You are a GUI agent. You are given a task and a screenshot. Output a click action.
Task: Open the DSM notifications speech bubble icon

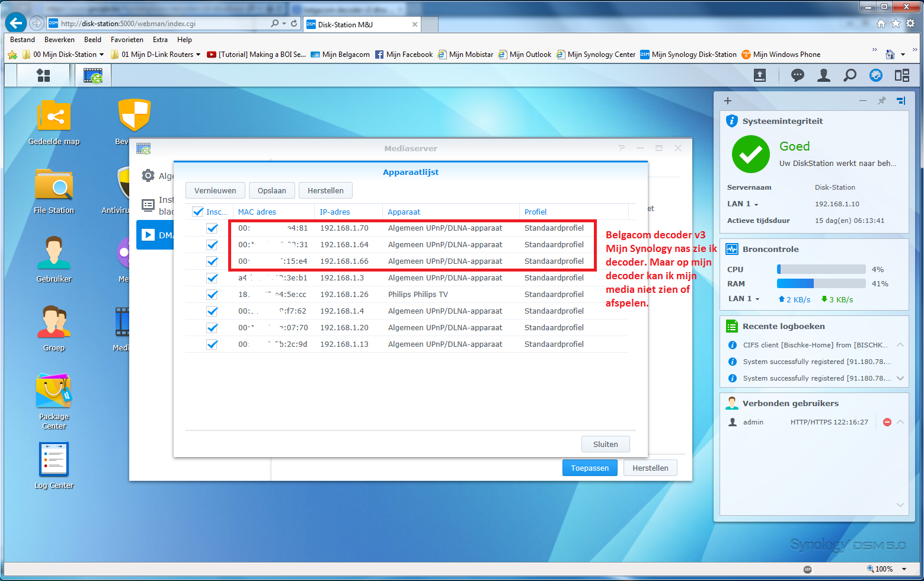[797, 75]
